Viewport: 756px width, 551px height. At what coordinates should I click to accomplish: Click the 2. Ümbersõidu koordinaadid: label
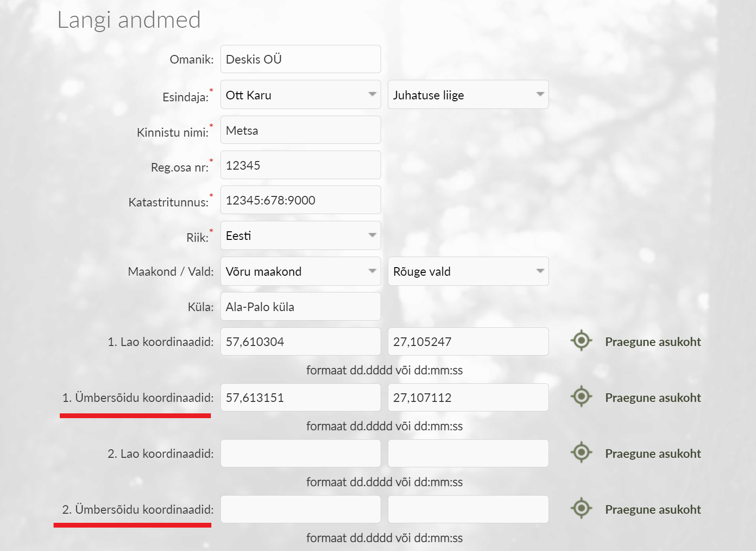tap(138, 509)
